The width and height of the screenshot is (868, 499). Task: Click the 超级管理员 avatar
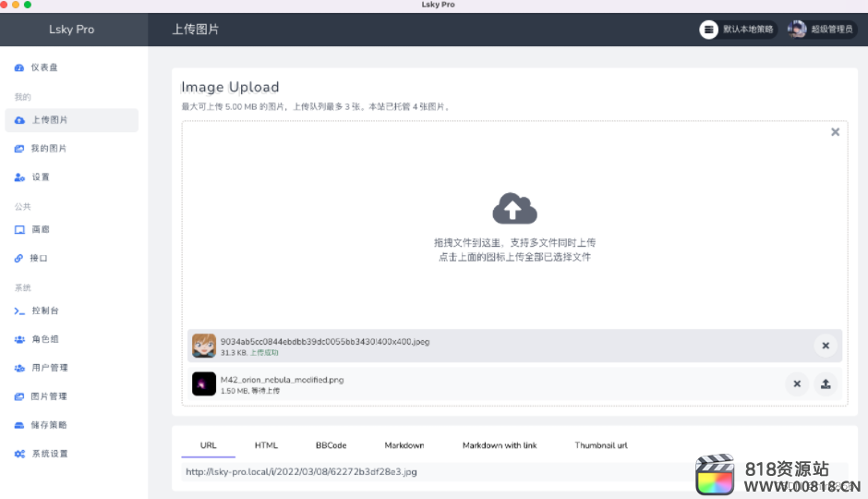(797, 30)
